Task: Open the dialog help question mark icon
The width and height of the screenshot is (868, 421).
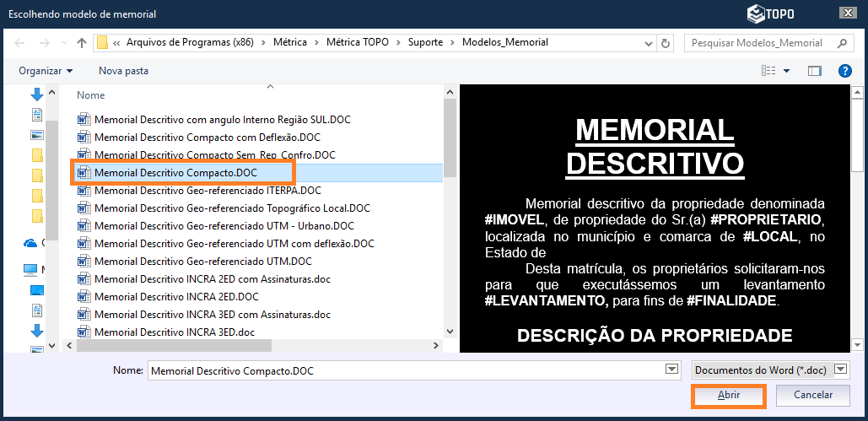Action: [844, 71]
